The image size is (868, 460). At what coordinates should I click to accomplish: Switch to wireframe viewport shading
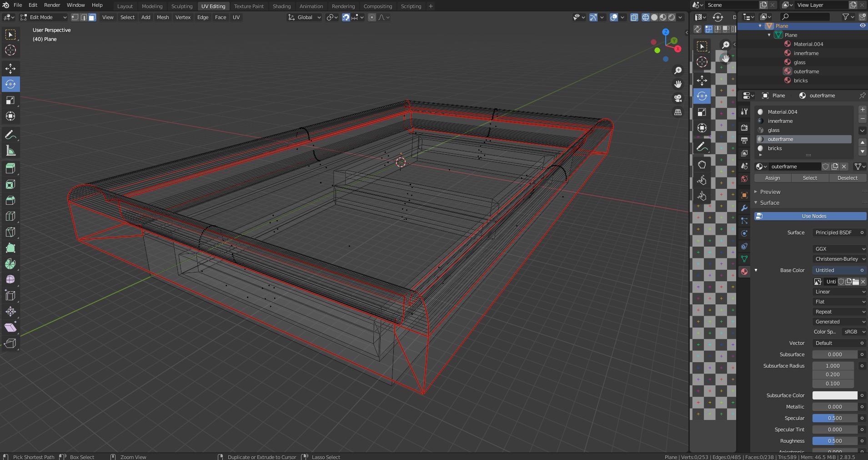(646, 17)
